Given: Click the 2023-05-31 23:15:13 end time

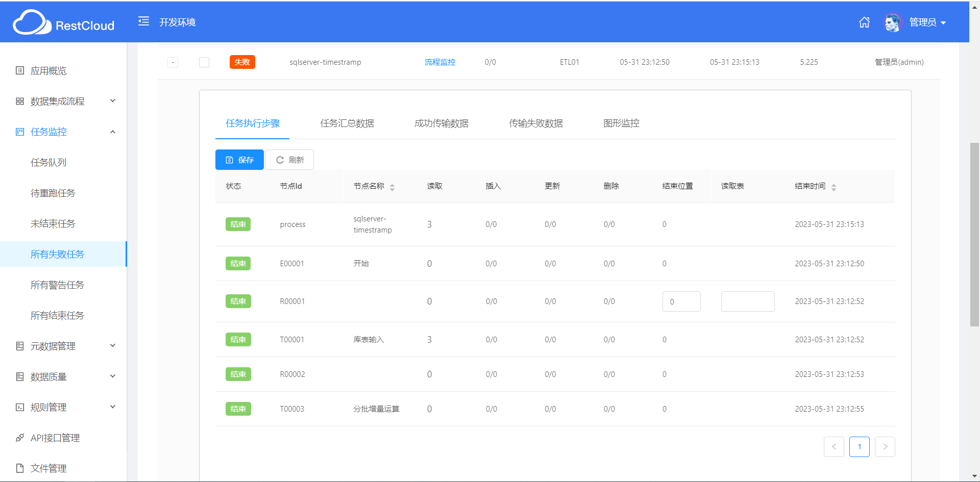Looking at the screenshot, I should click(x=829, y=224).
